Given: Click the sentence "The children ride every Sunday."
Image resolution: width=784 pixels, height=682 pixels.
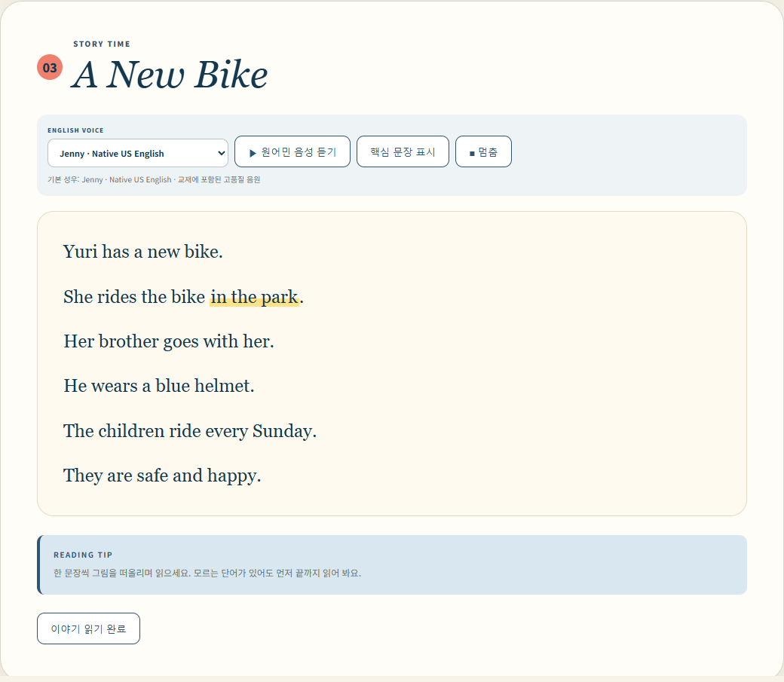Looking at the screenshot, I should pyautogui.click(x=190, y=431).
